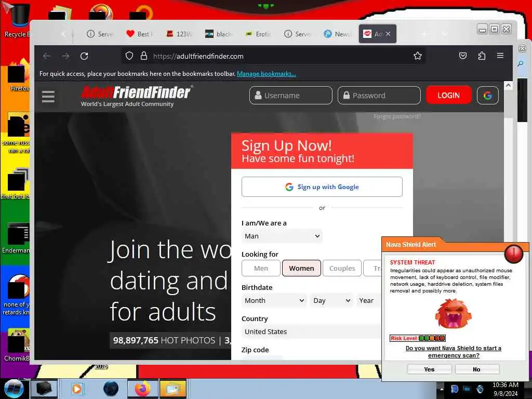Viewport: 532px width, 399px height.
Task: Open the birthdate Day dropdown
Action: click(x=331, y=301)
